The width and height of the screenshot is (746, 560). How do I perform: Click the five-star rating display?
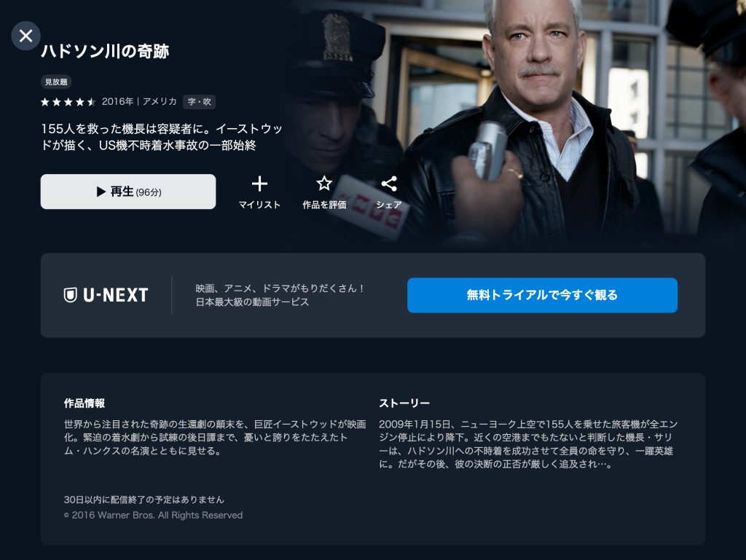(68, 102)
